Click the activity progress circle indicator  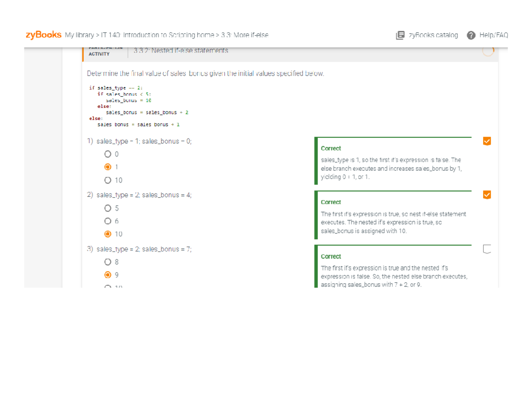(x=488, y=51)
